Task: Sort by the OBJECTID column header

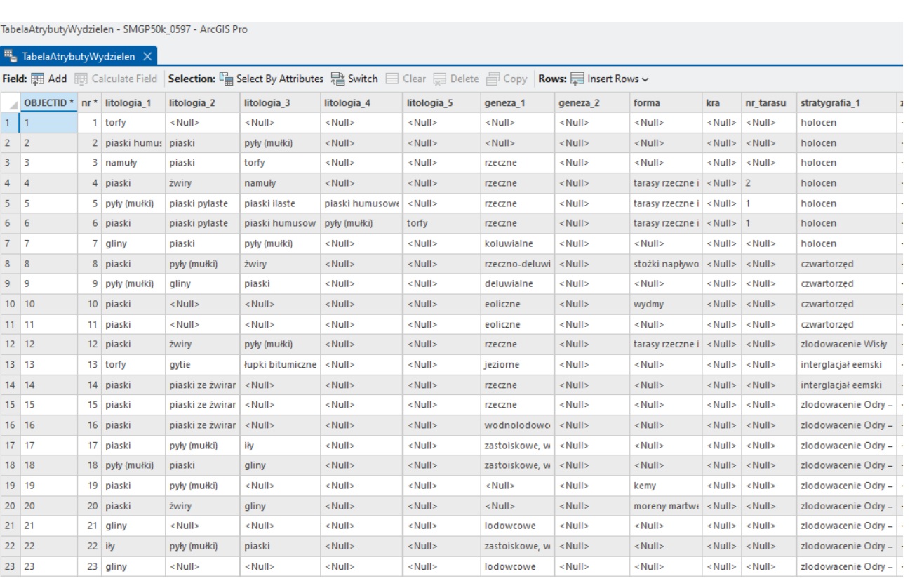Action: pos(49,102)
